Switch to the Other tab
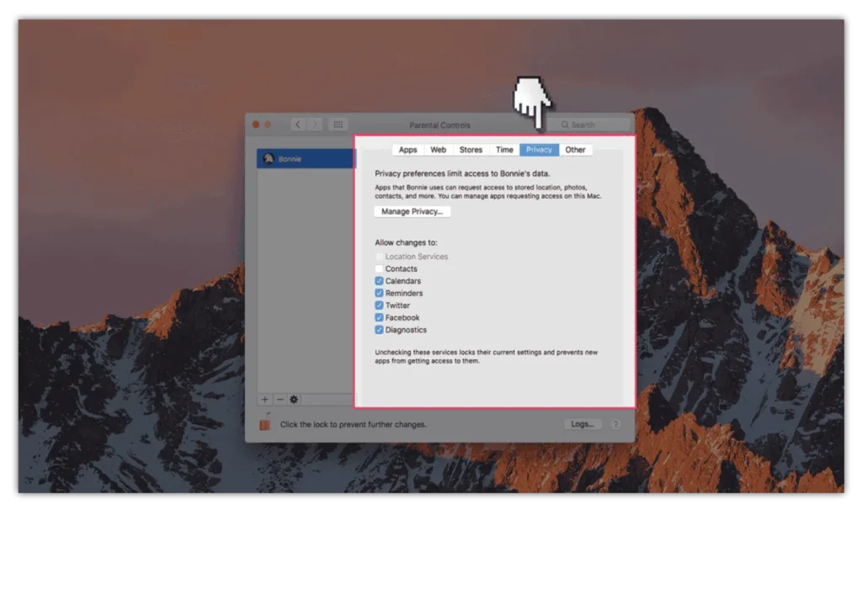 [x=576, y=150]
